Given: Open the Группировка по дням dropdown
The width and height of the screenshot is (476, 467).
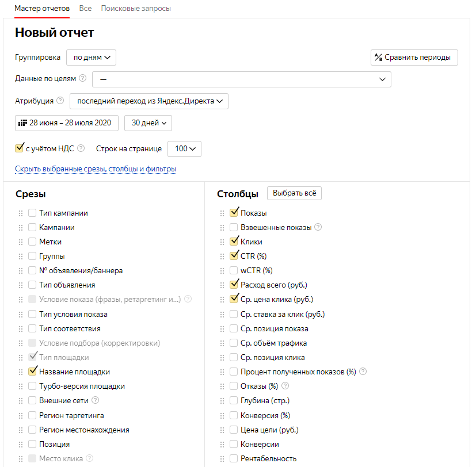Looking at the screenshot, I should pos(91,58).
